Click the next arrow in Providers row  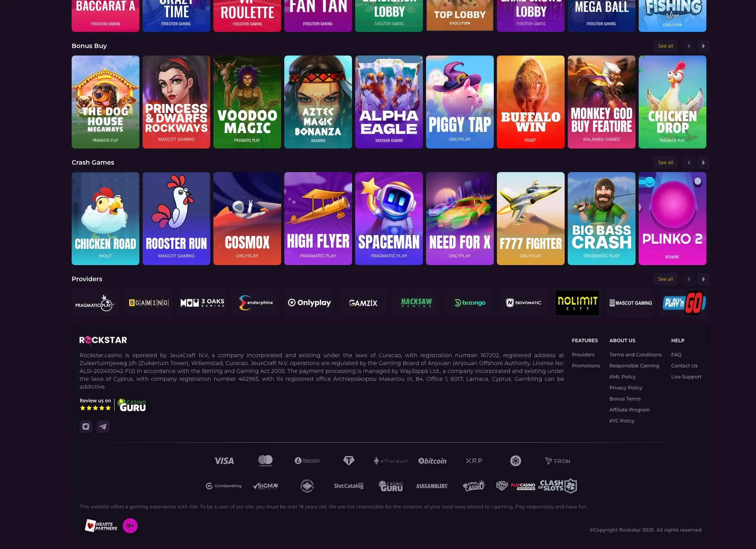click(x=704, y=279)
